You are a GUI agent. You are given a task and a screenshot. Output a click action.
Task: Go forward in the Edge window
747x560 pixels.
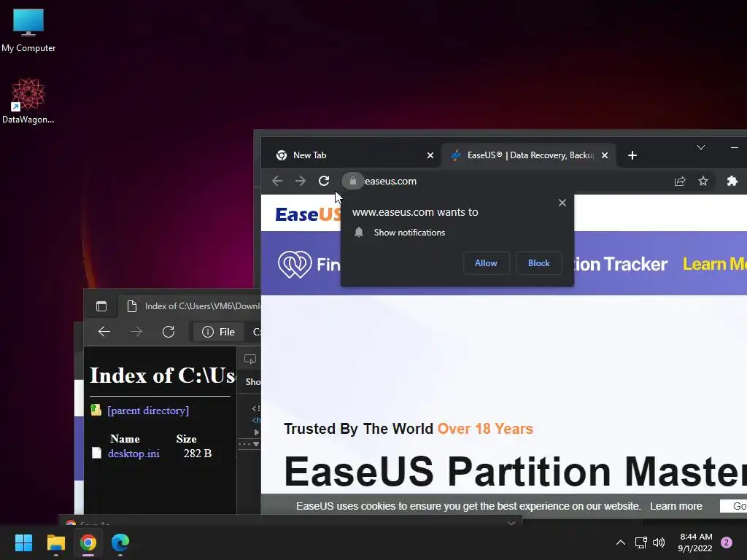pos(136,332)
